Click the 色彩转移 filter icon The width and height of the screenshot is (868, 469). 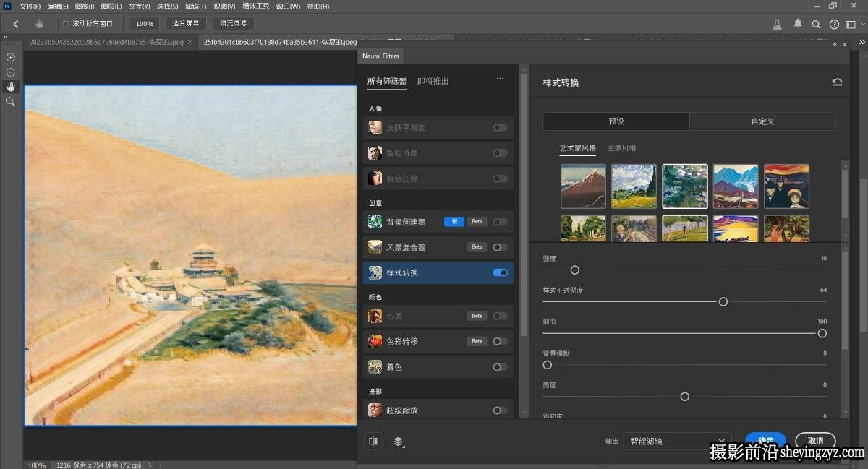[x=375, y=341]
